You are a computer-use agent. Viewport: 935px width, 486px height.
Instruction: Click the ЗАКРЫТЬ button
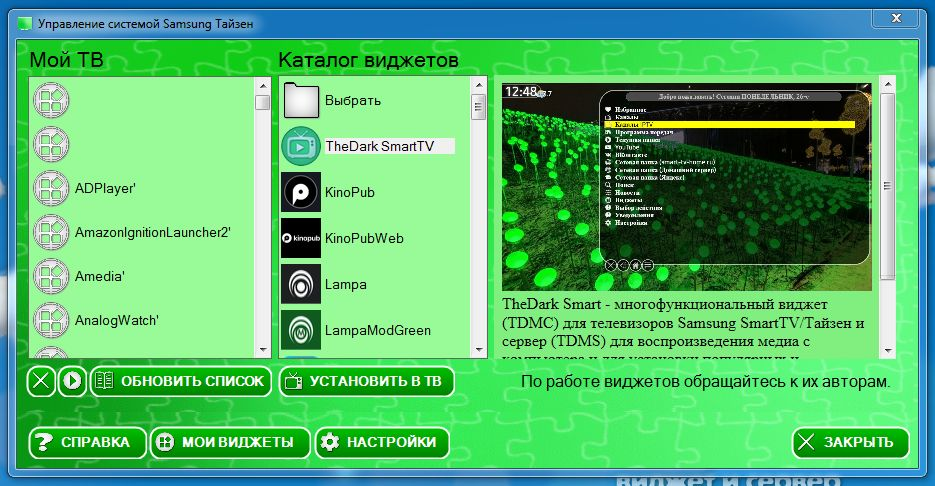click(x=850, y=442)
